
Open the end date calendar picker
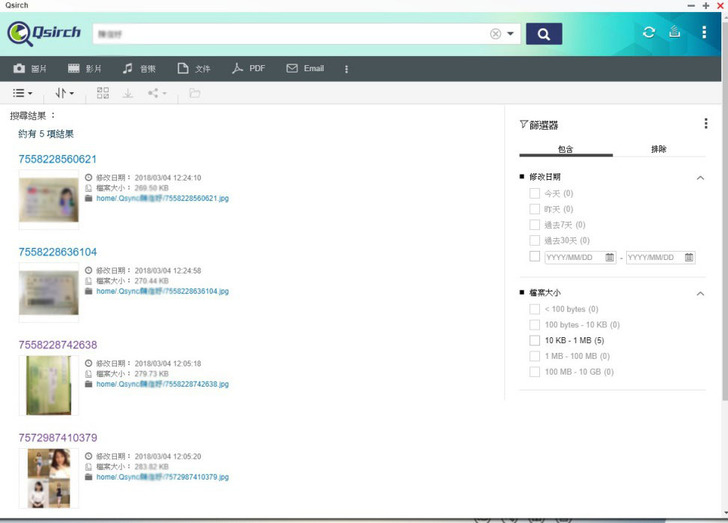point(689,257)
